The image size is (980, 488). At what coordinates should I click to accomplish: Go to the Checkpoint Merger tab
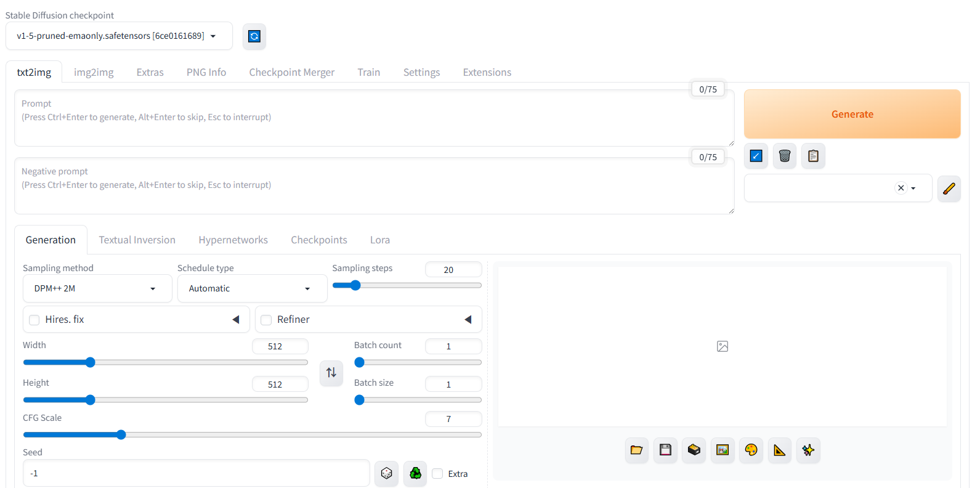point(292,72)
